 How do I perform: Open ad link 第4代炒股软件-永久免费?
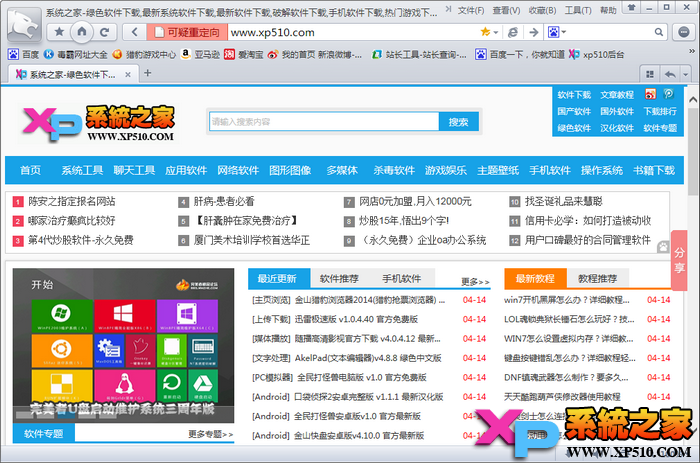click(x=81, y=240)
